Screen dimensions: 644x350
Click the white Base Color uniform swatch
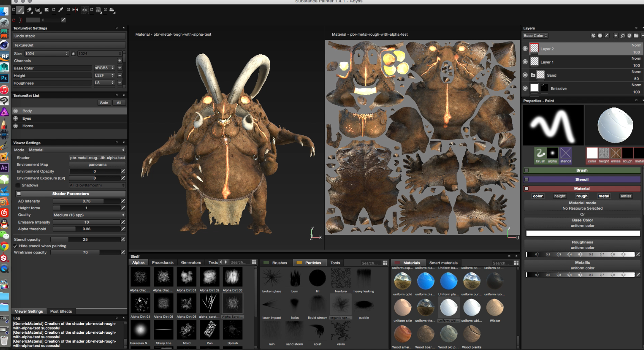[582, 233]
